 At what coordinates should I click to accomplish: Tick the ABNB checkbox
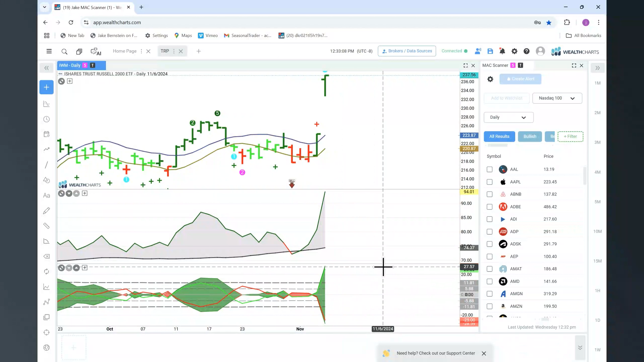(489, 194)
